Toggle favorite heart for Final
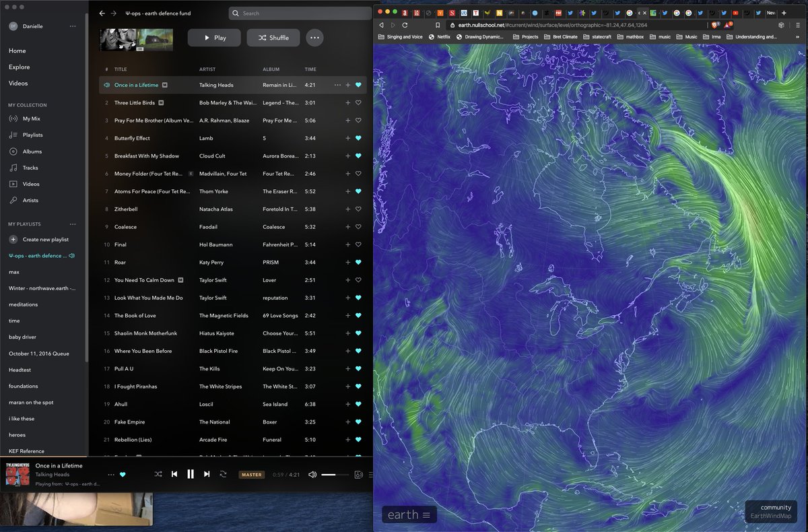This screenshot has height=532, width=808. 358,244
